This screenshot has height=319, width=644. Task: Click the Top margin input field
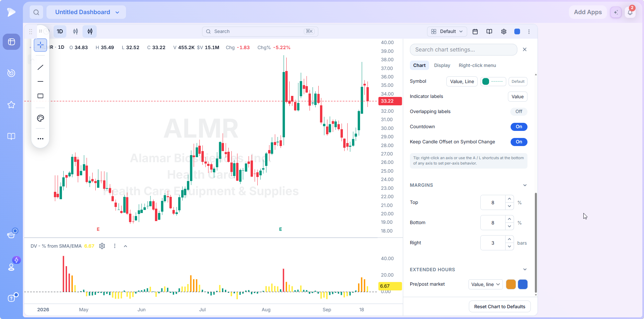493,203
